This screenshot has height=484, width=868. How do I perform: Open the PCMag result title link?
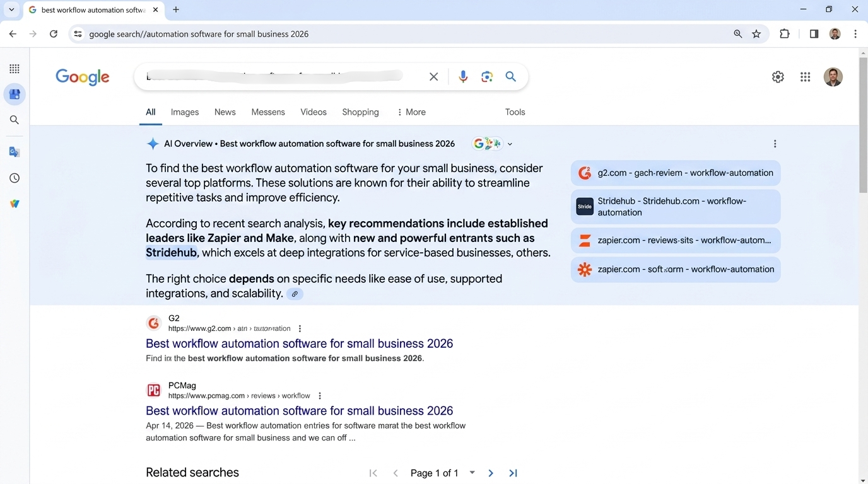point(300,411)
